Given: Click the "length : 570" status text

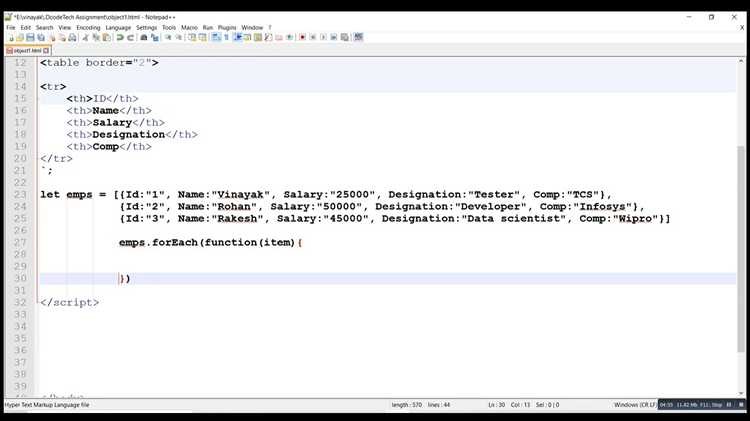Looking at the screenshot, I should (x=407, y=405).
